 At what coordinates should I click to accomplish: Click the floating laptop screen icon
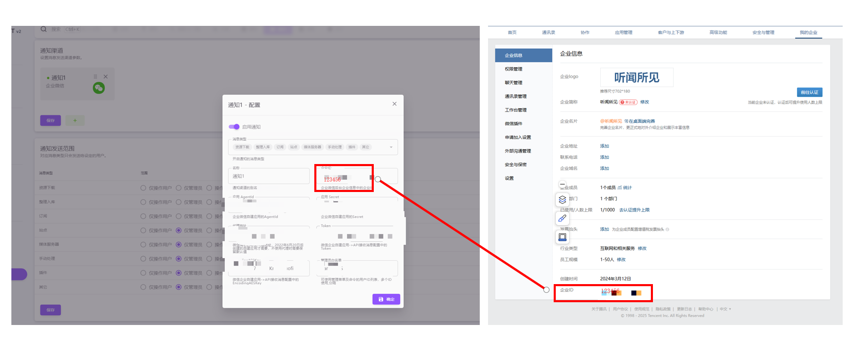click(562, 237)
